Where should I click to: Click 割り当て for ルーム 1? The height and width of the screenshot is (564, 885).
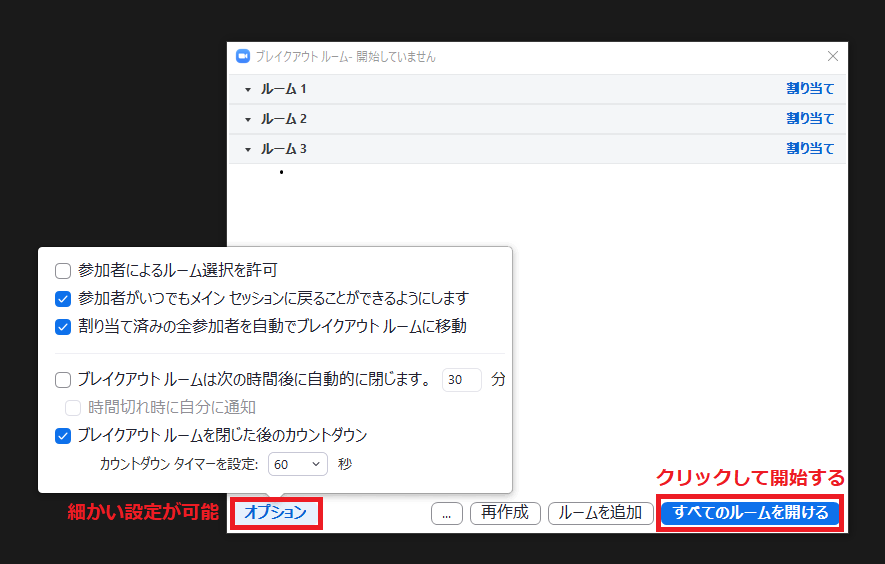click(x=810, y=89)
